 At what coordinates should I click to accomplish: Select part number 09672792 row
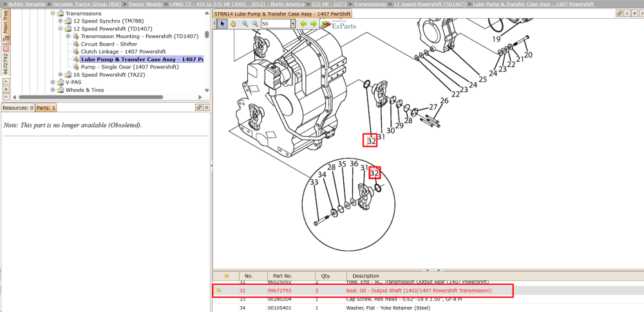click(x=362, y=291)
